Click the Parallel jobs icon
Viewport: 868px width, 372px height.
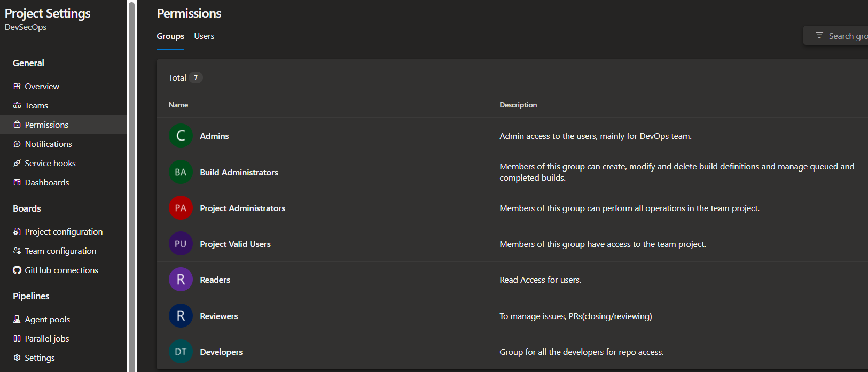point(17,338)
